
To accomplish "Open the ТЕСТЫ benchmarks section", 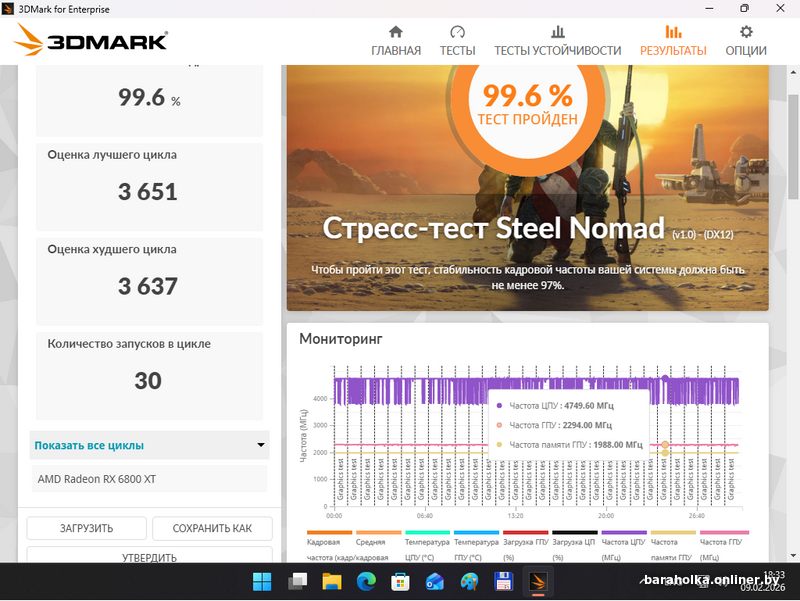I will point(458,41).
